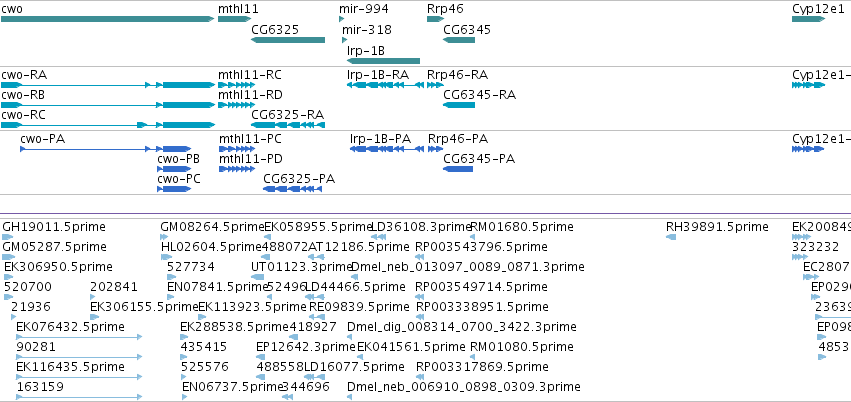Select Dmel_neb_006910_0898_0309.3prime label
Image resolution: width=851 pixels, height=402 pixels.
click(x=463, y=387)
